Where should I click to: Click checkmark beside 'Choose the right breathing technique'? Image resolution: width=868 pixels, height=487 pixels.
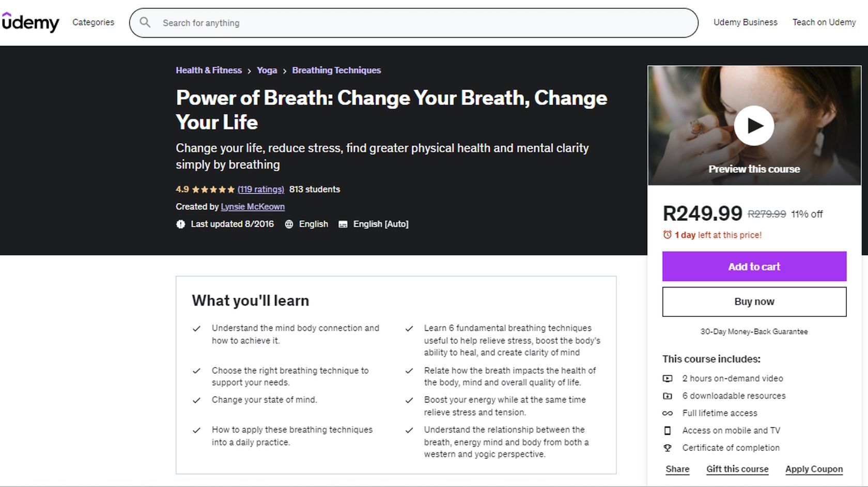(196, 371)
